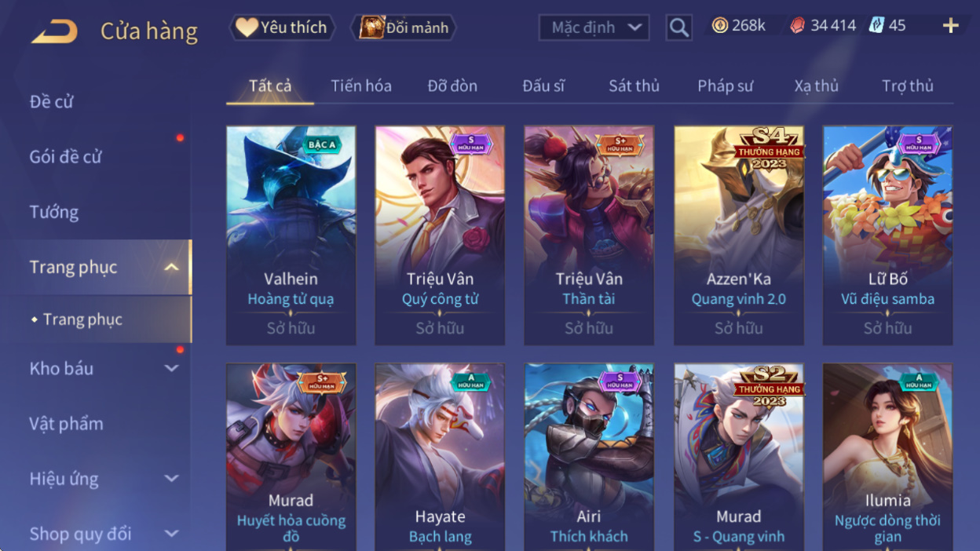Switch to the Tiến hóa tab
The image size is (980, 551).
[x=361, y=86]
